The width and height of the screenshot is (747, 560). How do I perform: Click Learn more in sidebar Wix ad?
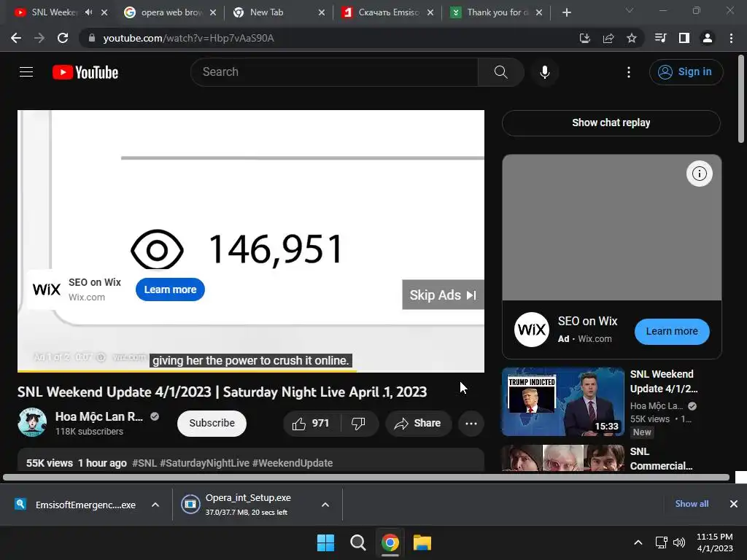tap(672, 332)
